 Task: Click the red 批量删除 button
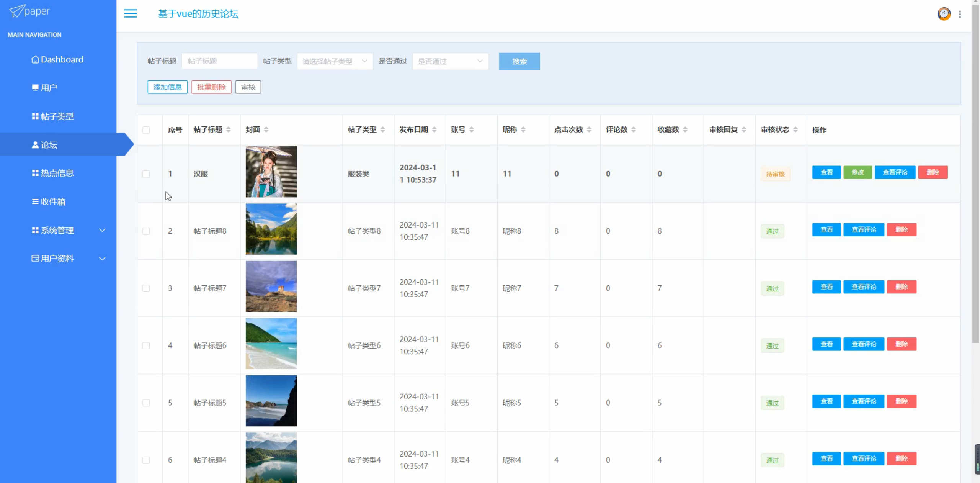211,87
